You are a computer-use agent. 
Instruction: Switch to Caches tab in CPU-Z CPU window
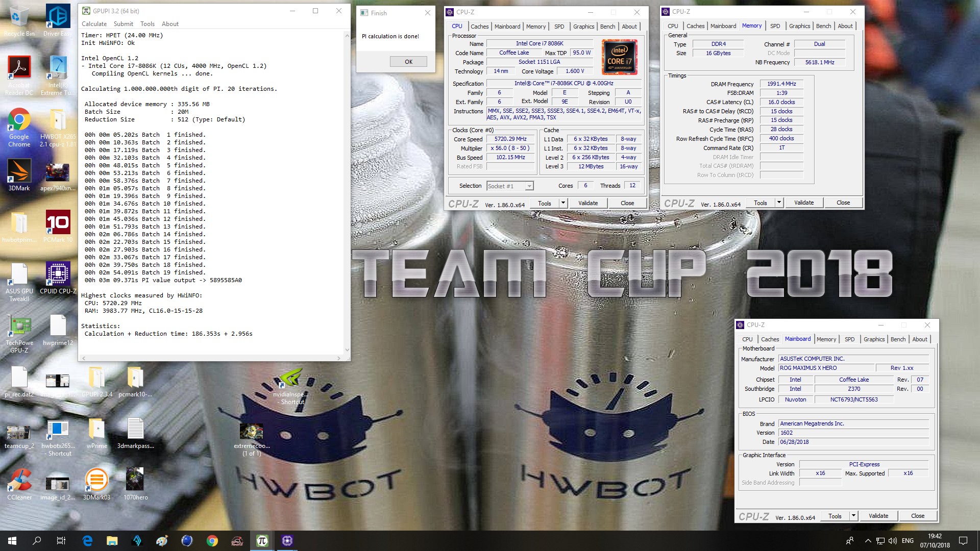pyautogui.click(x=479, y=27)
